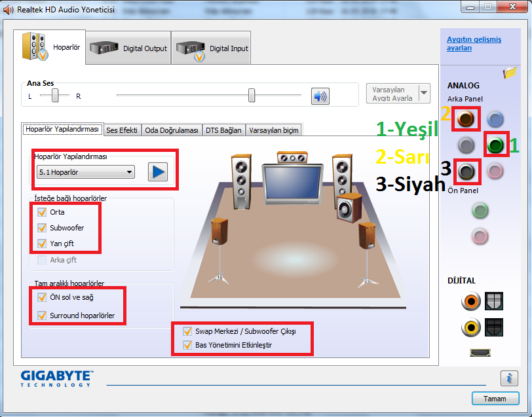
Task: Click the blue rear panel audio jack
Action: point(495,119)
